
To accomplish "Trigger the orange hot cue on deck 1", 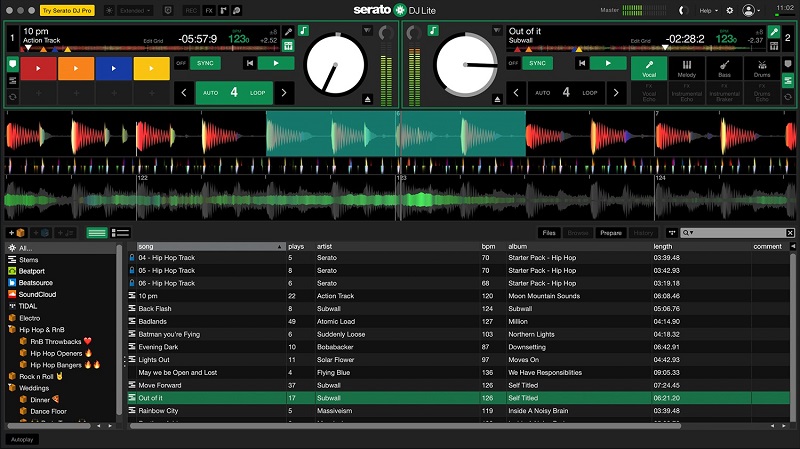I will click(x=76, y=68).
